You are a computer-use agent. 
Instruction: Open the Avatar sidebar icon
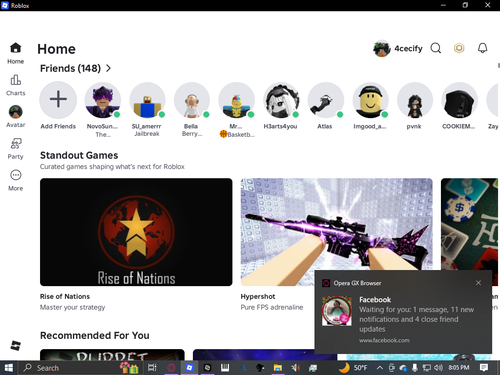[x=16, y=112]
